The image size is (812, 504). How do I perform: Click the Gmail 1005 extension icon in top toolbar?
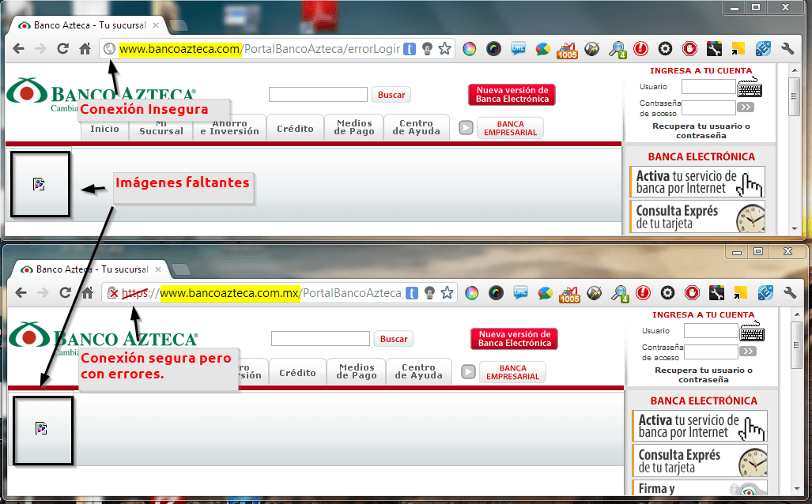[567, 50]
